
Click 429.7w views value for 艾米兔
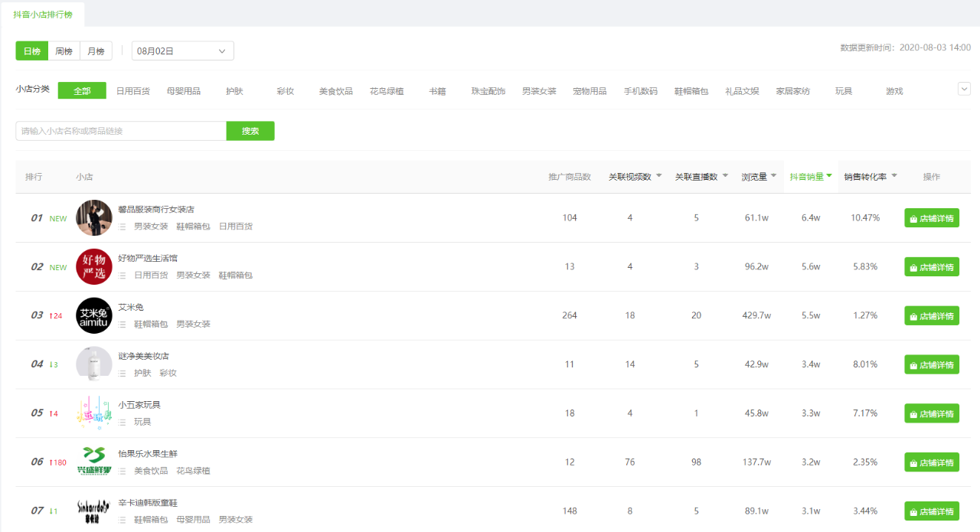point(755,315)
